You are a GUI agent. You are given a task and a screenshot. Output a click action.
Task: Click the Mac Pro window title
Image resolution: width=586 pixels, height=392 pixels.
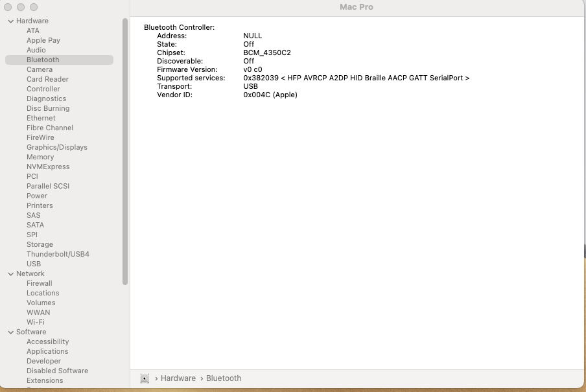click(356, 7)
